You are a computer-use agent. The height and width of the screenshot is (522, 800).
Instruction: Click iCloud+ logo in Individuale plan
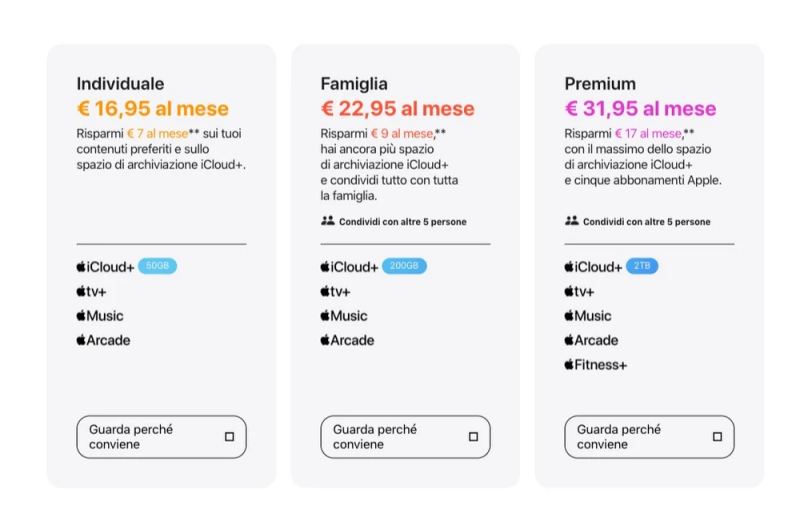point(105,267)
